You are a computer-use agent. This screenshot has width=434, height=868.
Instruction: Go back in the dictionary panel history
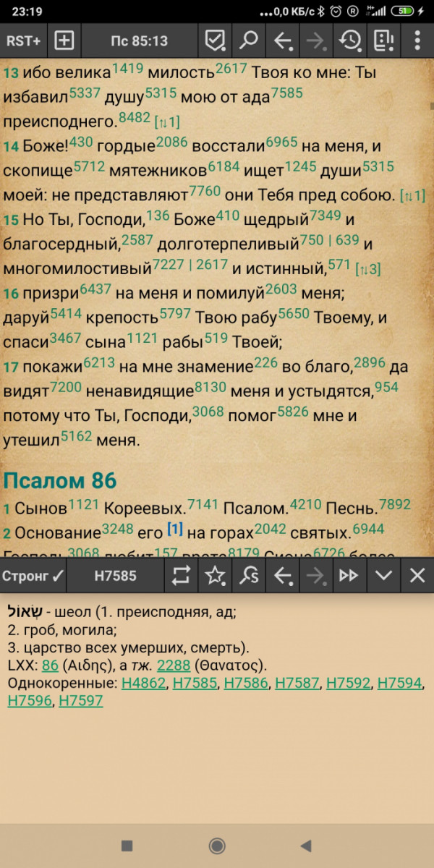click(x=282, y=576)
